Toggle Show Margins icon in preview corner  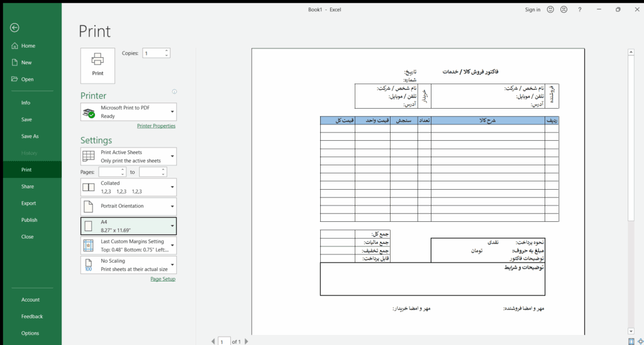(x=631, y=341)
